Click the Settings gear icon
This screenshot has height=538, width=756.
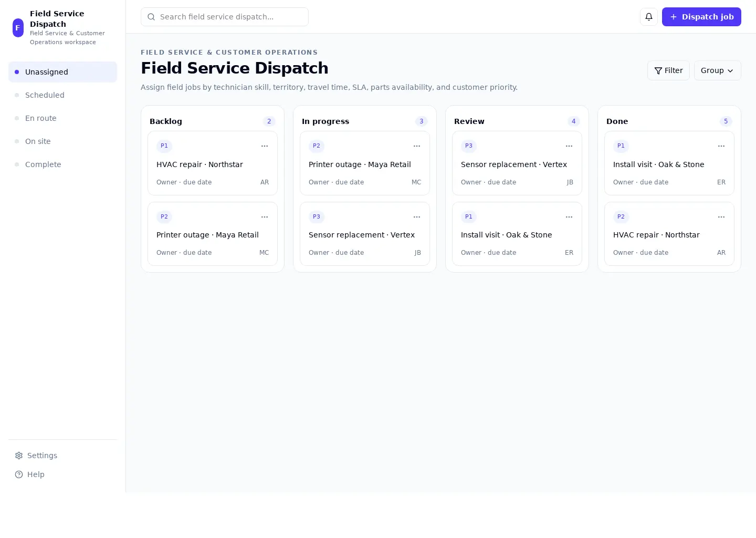[x=19, y=456]
